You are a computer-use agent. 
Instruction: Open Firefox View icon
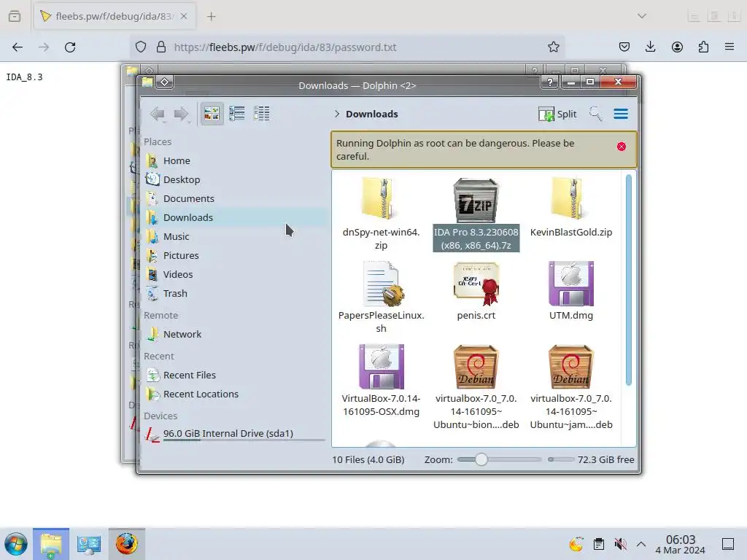click(x=15, y=17)
